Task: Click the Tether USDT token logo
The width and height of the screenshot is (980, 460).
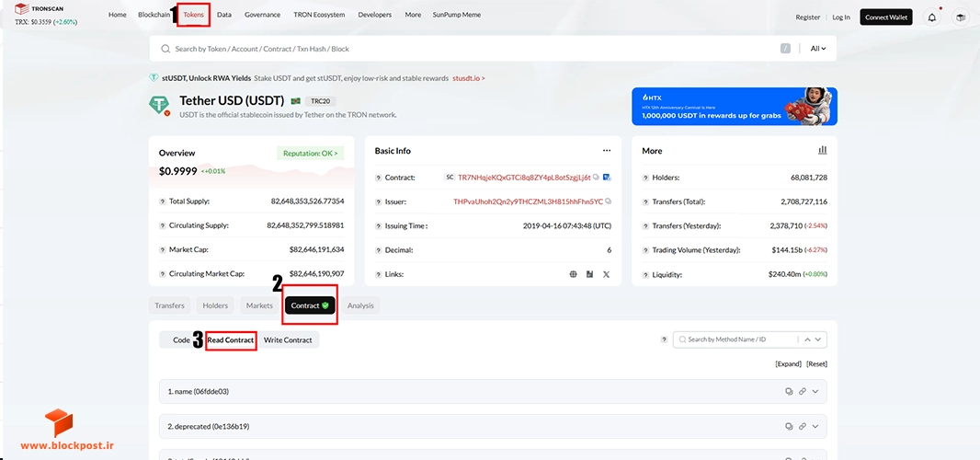Action: point(159,105)
